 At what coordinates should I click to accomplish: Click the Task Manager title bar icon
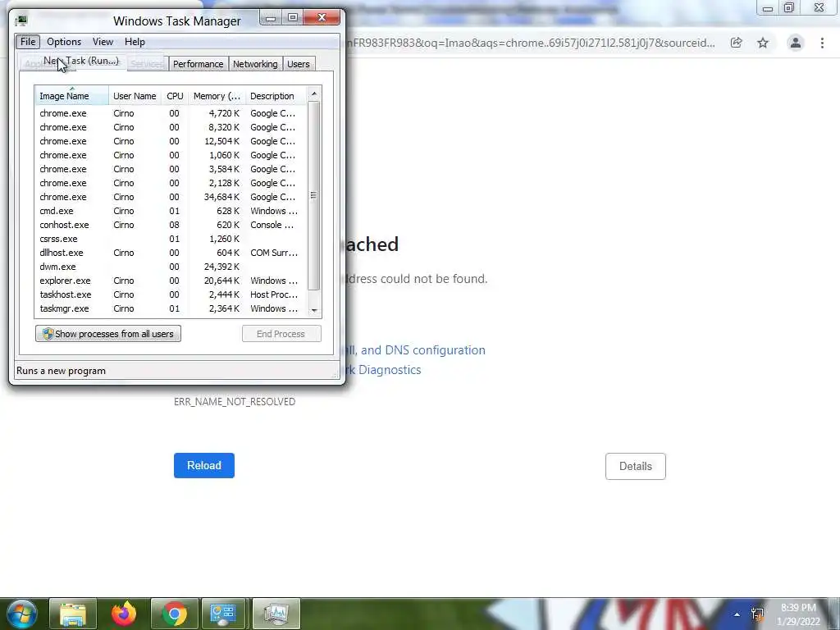tap(21, 21)
